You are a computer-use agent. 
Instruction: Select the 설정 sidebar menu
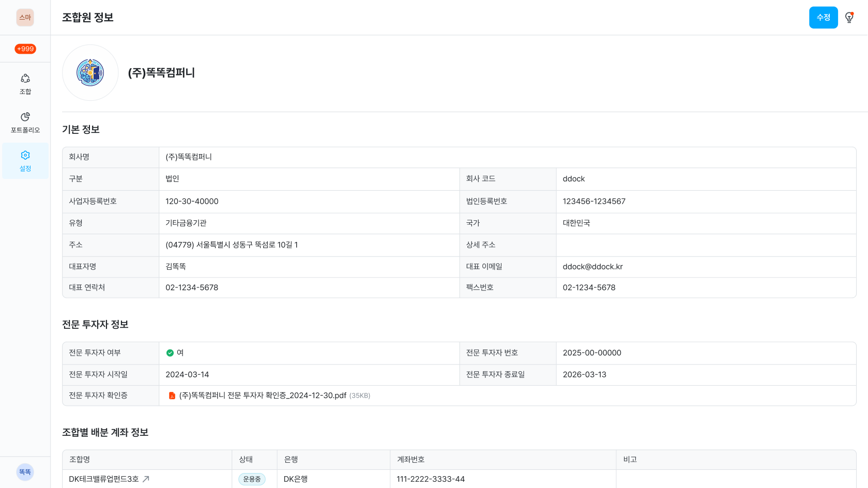click(x=25, y=161)
